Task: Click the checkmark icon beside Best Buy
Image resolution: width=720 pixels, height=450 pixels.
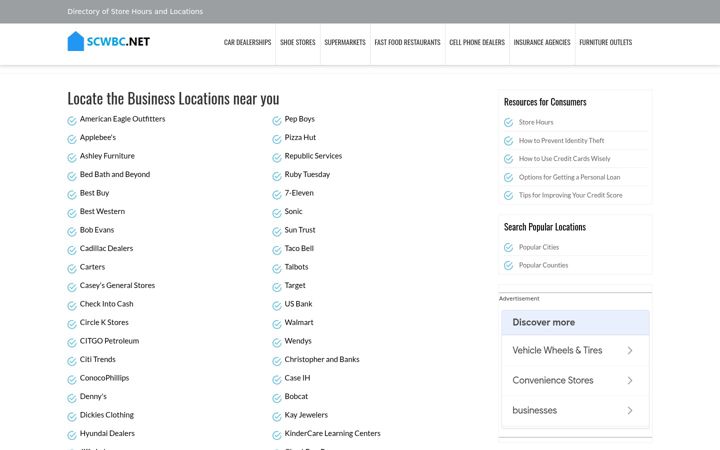Action: pyautogui.click(x=72, y=195)
